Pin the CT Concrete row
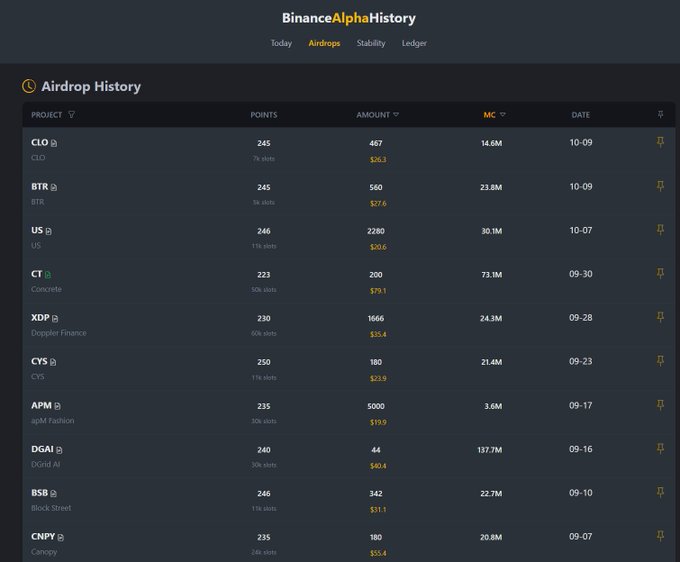 660,273
